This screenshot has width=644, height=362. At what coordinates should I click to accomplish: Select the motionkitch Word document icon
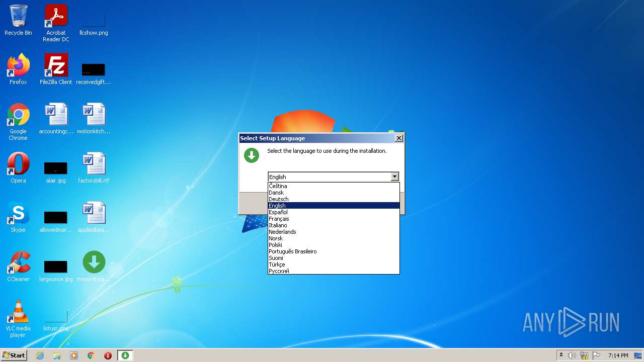click(94, 119)
